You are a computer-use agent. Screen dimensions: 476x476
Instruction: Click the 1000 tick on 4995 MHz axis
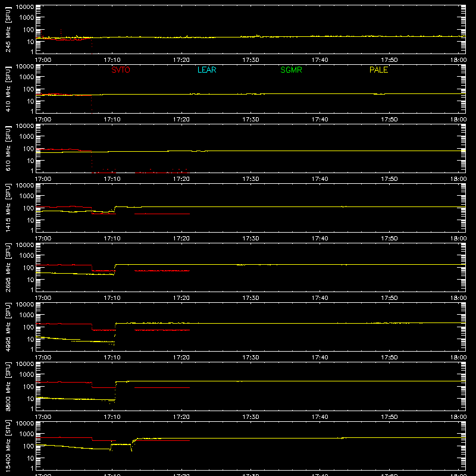click(27, 315)
